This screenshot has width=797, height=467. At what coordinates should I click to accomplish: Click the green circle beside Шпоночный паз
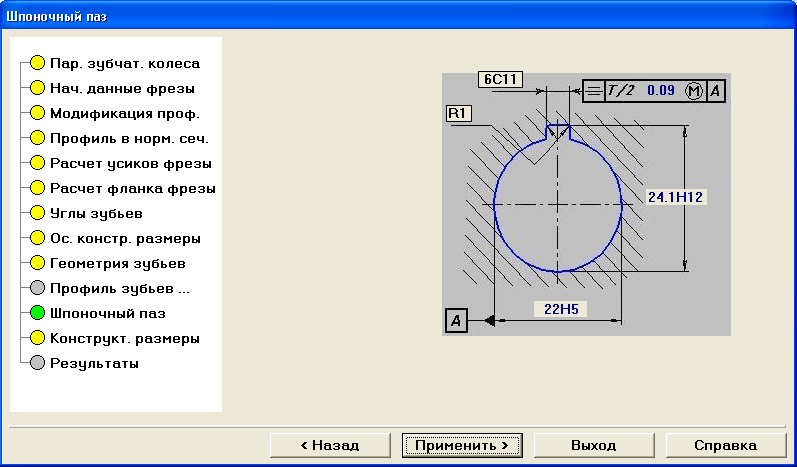tap(37, 313)
